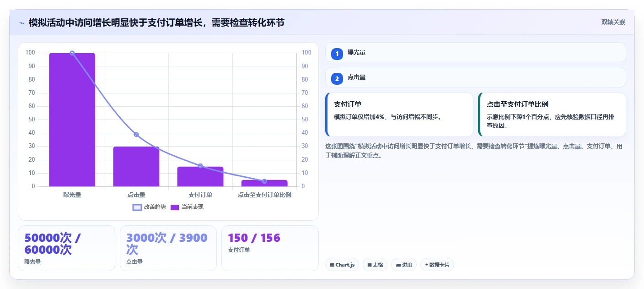Select the 数据卡片 tag pill
This screenshot has height=289, width=644.
(x=437, y=265)
